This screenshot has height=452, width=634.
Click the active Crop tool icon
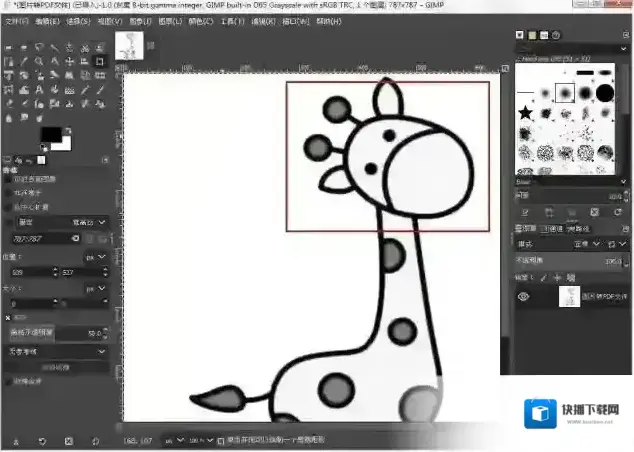tap(100, 61)
